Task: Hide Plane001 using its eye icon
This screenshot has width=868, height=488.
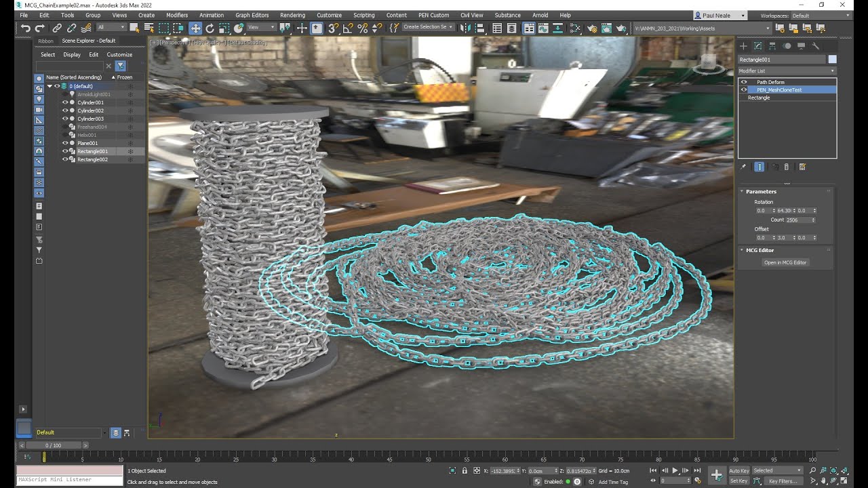Action: point(65,143)
